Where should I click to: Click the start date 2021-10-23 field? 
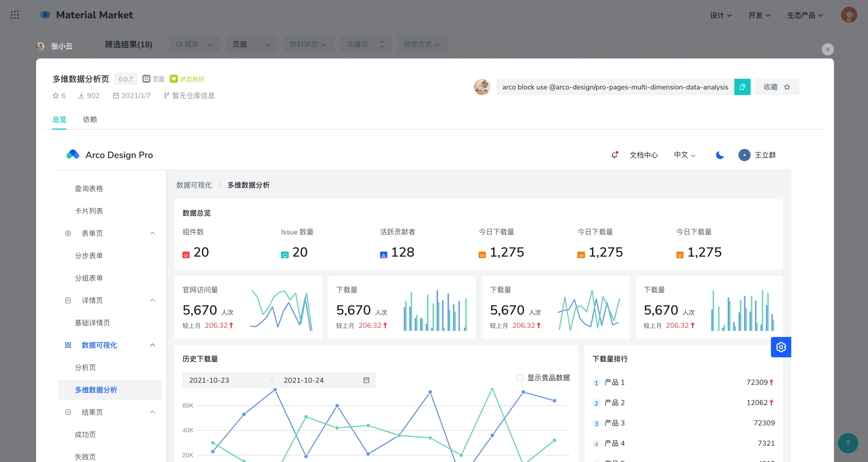click(x=209, y=380)
